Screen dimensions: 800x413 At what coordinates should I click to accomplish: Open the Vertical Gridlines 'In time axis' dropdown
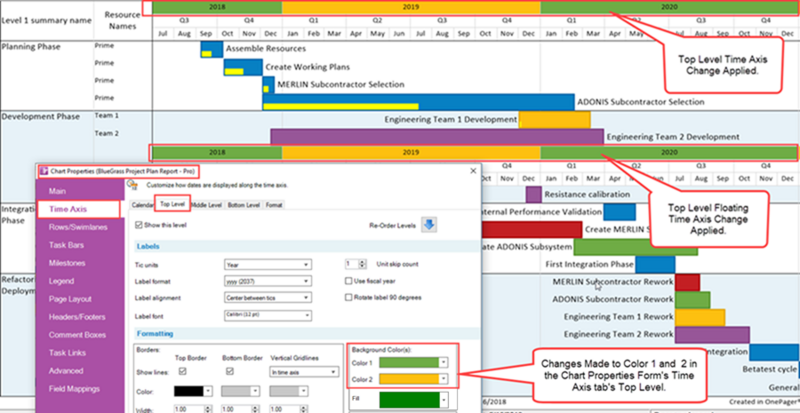tap(304, 372)
